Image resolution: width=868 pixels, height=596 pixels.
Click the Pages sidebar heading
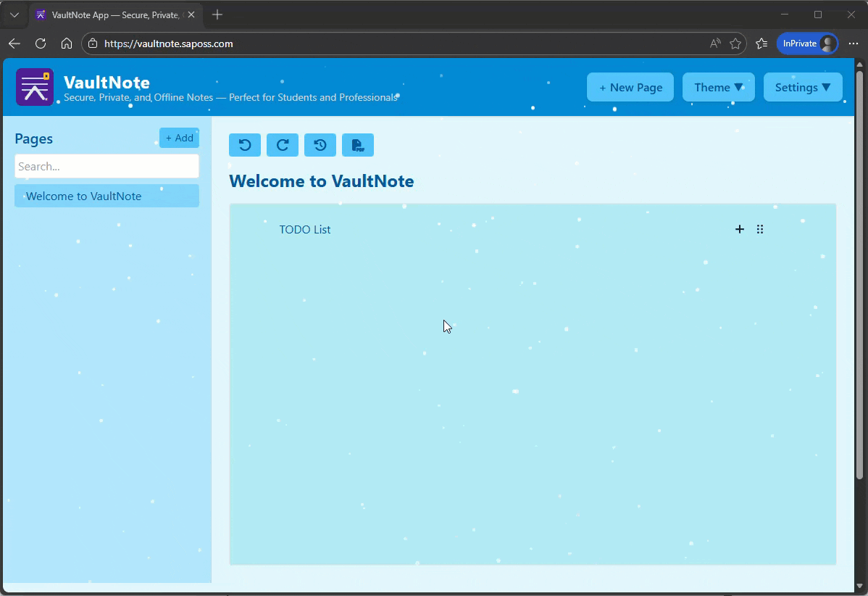pos(34,138)
